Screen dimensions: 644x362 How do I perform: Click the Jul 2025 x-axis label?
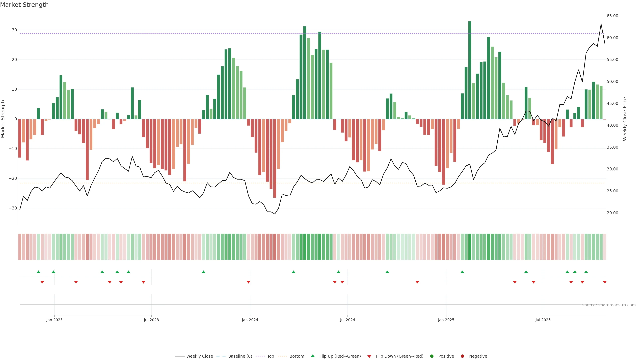pyautogui.click(x=543, y=320)
